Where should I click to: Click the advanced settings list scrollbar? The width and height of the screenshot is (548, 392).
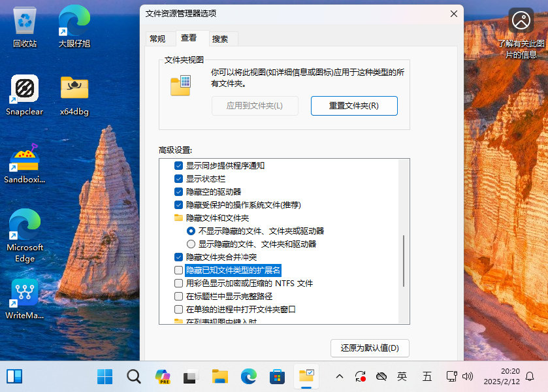coord(404,261)
